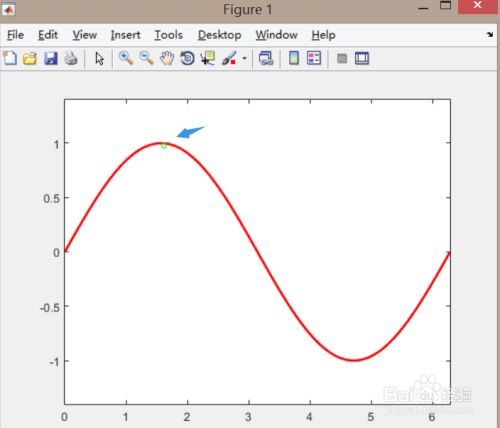Click the y-axis label -0.5

coord(50,307)
